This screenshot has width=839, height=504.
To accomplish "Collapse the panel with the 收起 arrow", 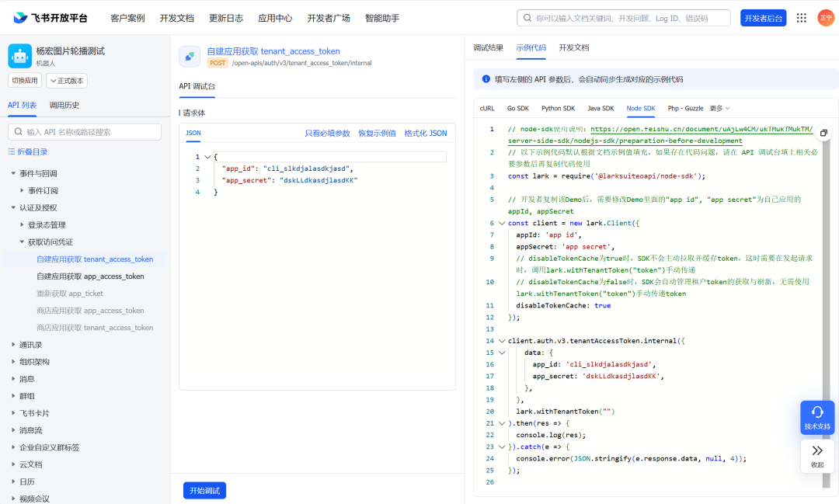I will 817,456.
